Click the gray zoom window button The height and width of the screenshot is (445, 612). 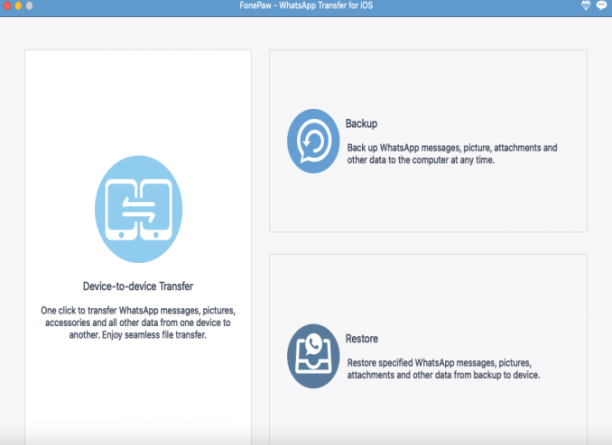[29, 5]
